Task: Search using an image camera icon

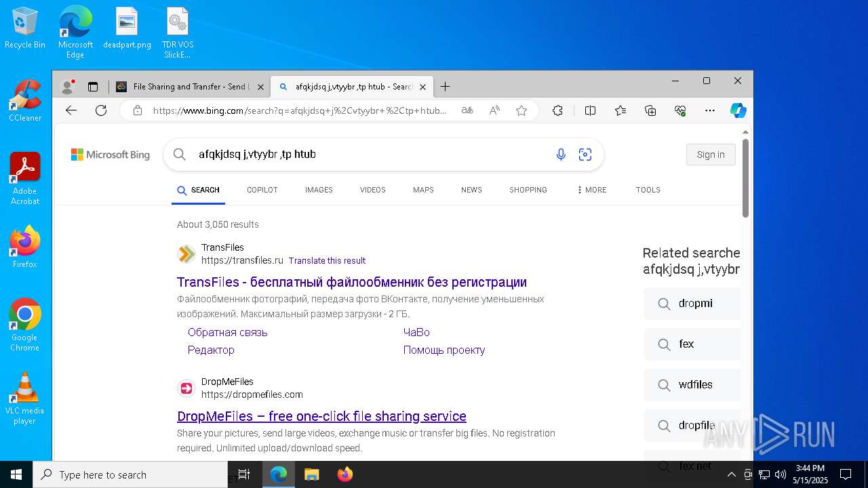Action: (x=585, y=155)
